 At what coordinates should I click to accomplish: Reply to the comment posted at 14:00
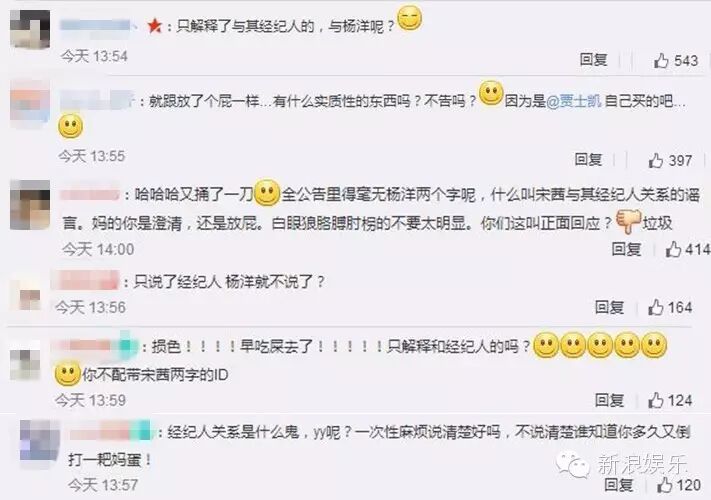(626, 248)
